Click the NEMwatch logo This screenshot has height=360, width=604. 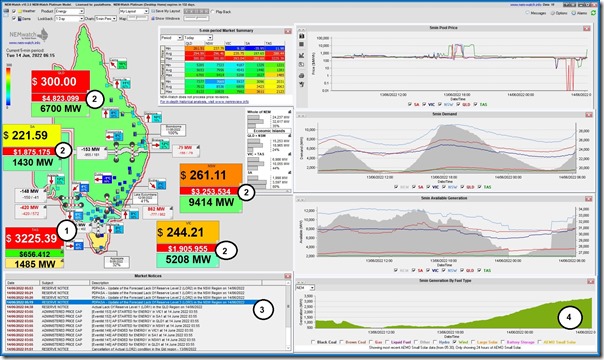point(29,36)
